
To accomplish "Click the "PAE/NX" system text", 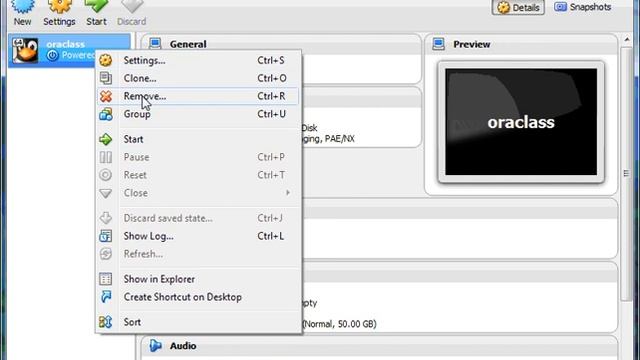I will [340, 139].
